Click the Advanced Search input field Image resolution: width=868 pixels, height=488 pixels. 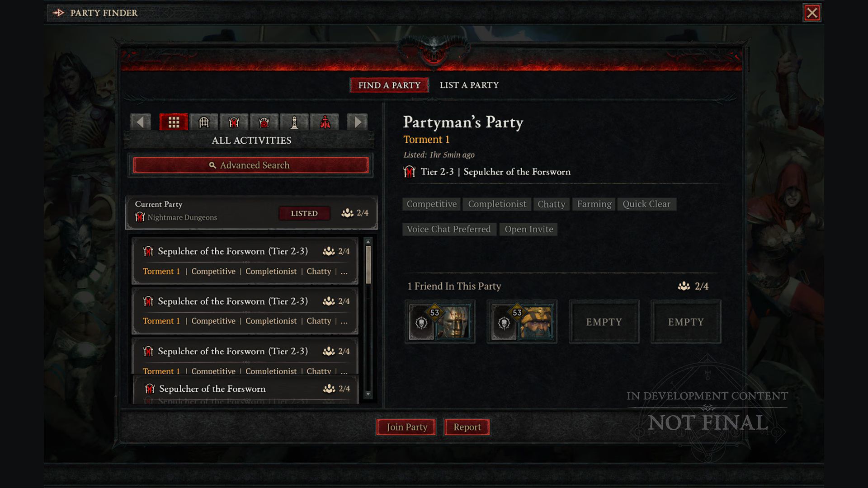pos(250,165)
